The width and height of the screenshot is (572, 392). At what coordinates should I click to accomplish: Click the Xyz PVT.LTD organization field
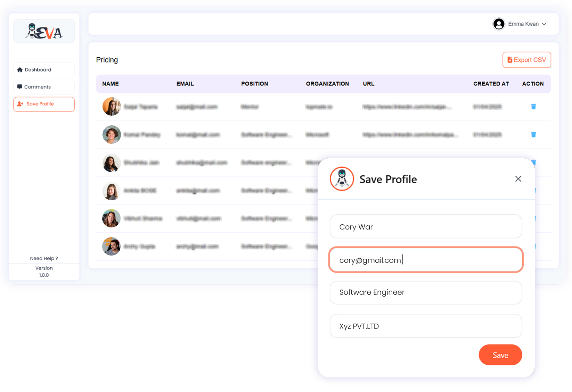pos(426,326)
